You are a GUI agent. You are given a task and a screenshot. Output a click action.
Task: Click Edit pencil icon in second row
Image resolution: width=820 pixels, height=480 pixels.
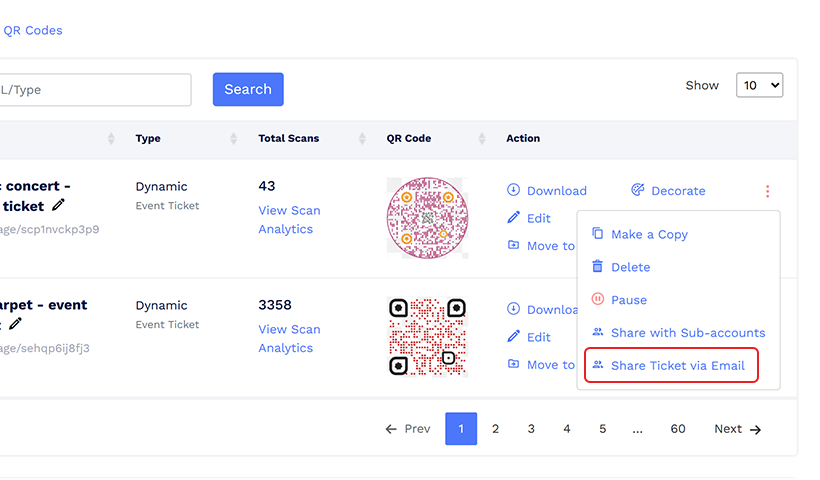point(514,337)
